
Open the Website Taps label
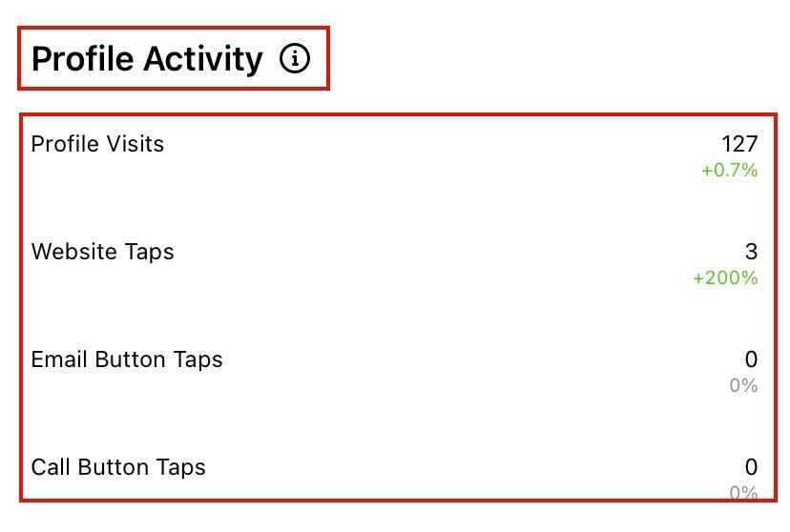coord(103,252)
